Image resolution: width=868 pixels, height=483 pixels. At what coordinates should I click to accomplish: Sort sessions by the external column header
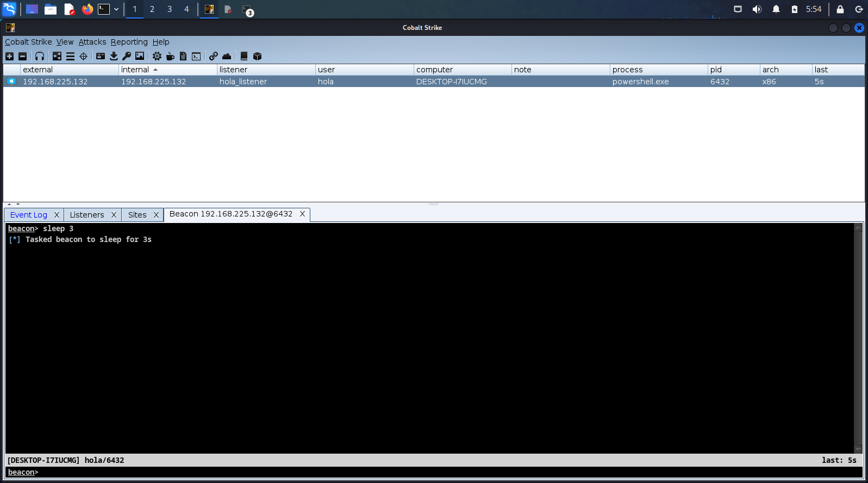coord(70,70)
